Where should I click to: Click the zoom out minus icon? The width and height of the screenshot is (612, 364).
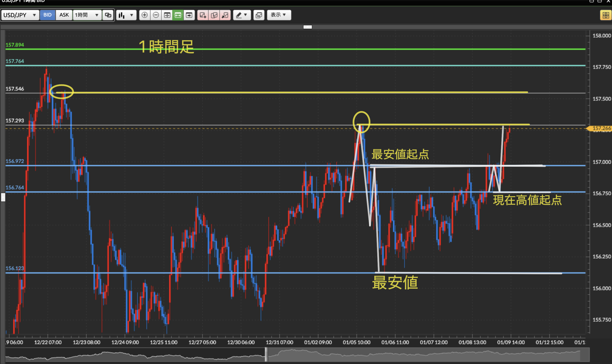click(x=156, y=15)
